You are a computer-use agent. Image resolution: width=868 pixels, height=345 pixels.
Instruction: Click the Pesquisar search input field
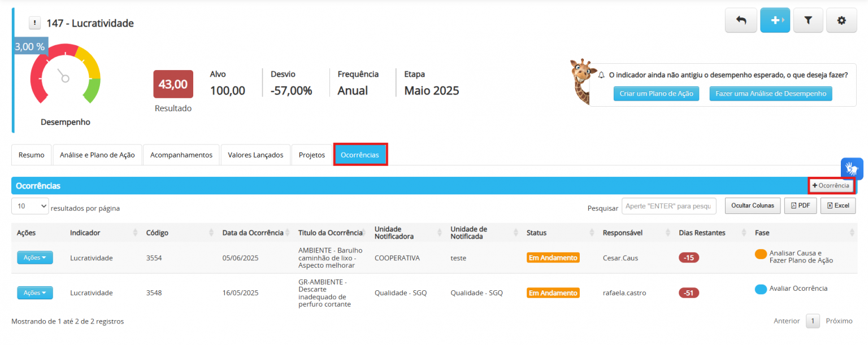pos(669,206)
